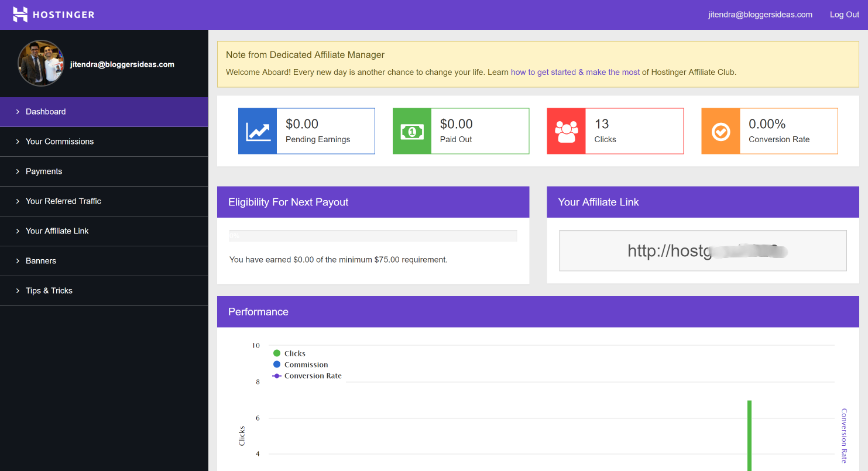Click the payout eligibility progress bar
The image size is (868, 471).
[x=373, y=235]
